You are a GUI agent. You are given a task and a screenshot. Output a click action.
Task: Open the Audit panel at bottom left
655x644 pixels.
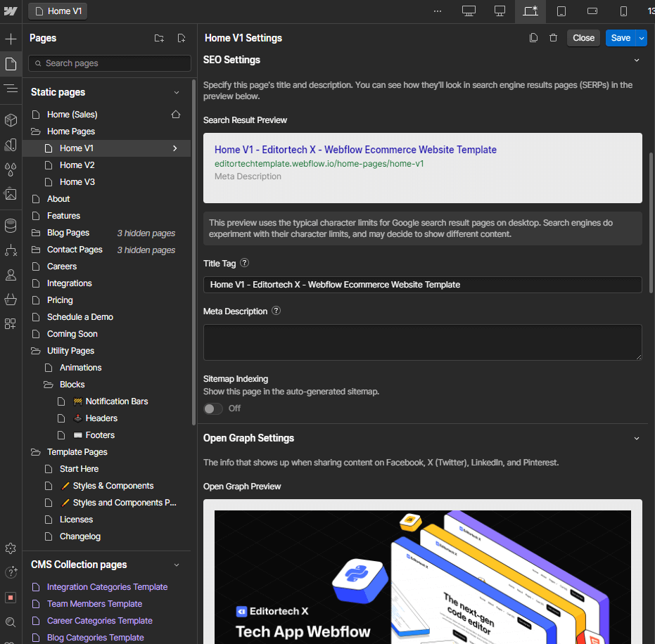click(11, 597)
